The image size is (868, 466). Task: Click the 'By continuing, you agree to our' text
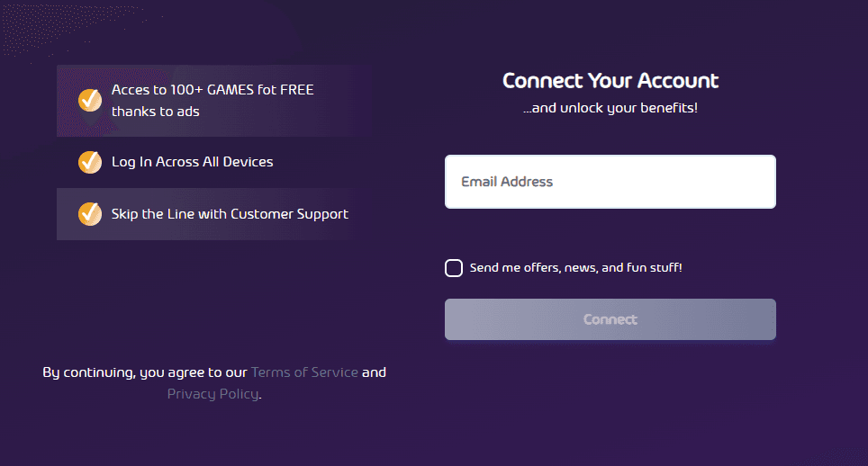point(145,372)
